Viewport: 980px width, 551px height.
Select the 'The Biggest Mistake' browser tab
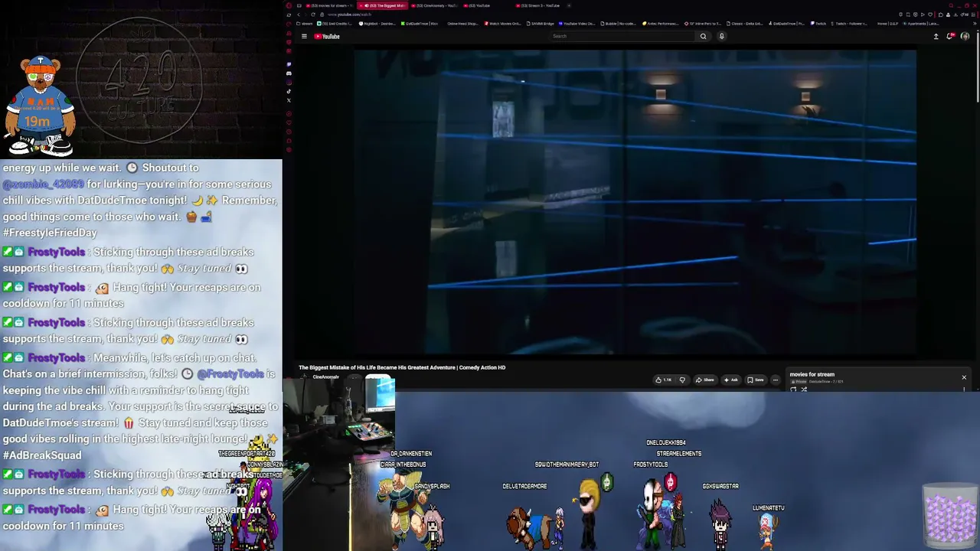pos(382,5)
